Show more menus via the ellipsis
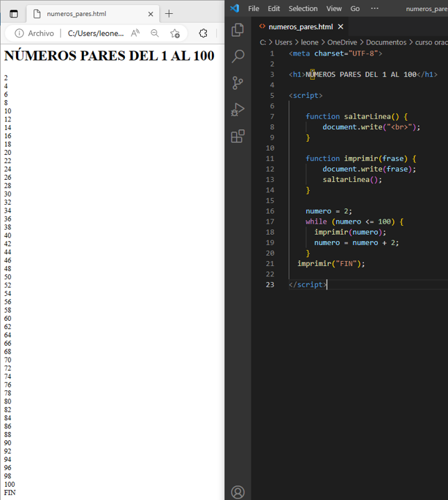448x500 pixels. click(x=374, y=8)
